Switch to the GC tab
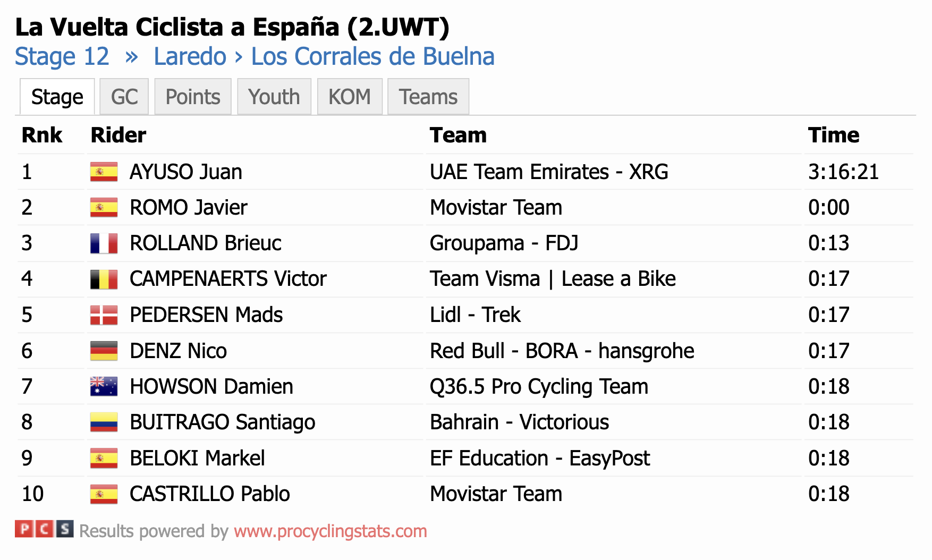Viewport: 932px width, 560px height. (124, 97)
